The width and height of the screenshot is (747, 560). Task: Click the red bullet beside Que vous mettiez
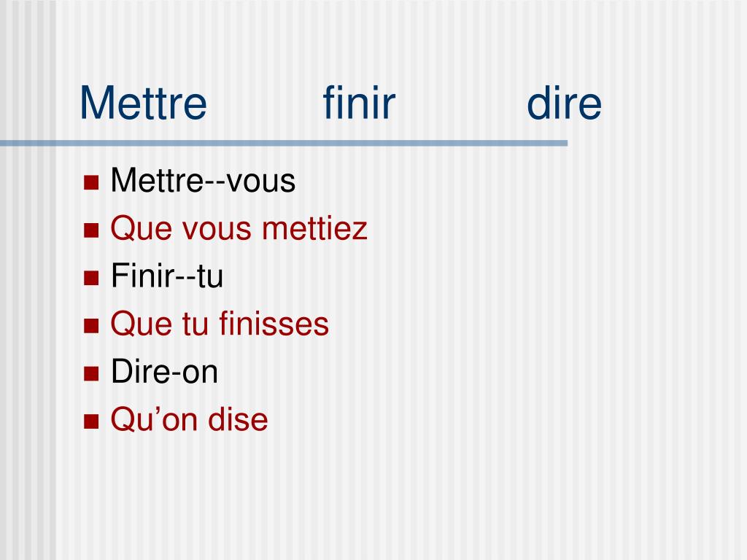pyautogui.click(x=91, y=230)
